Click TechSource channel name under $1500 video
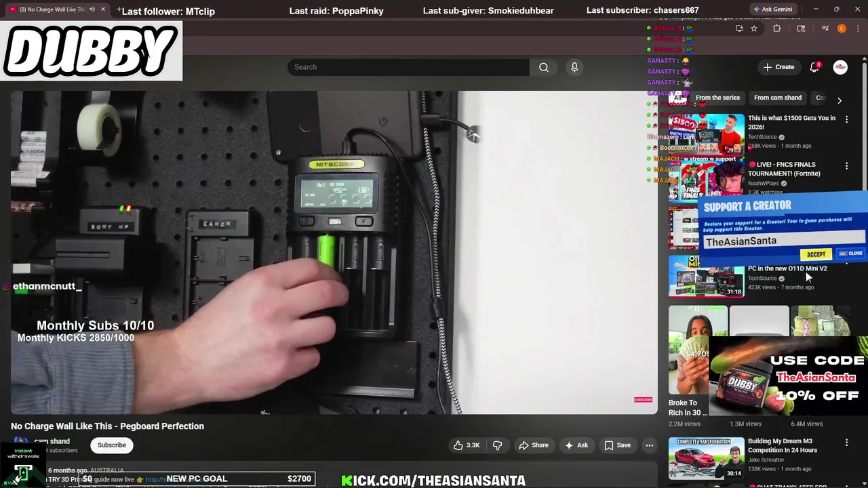This screenshot has height=488, width=868. pos(762,137)
